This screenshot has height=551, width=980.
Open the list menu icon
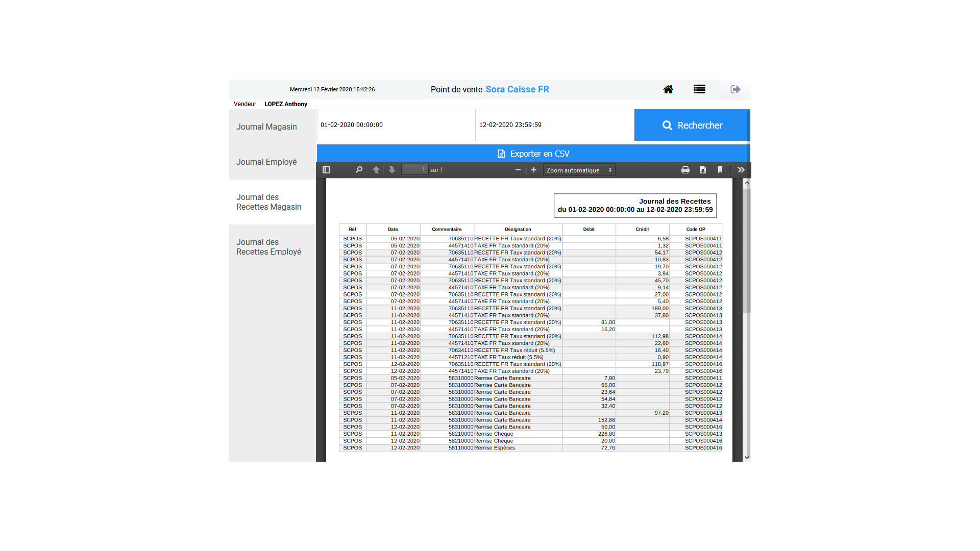tap(699, 89)
